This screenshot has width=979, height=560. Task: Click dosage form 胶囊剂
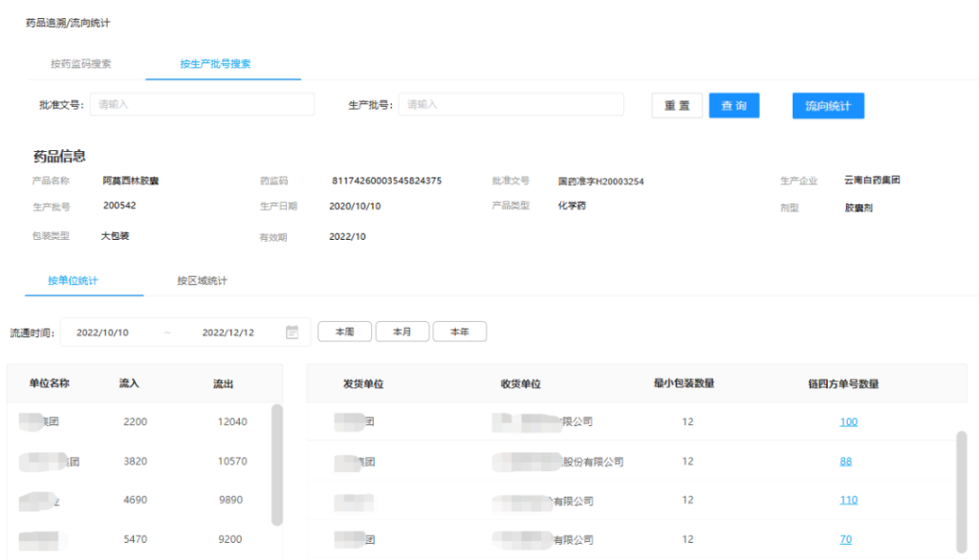[859, 208]
